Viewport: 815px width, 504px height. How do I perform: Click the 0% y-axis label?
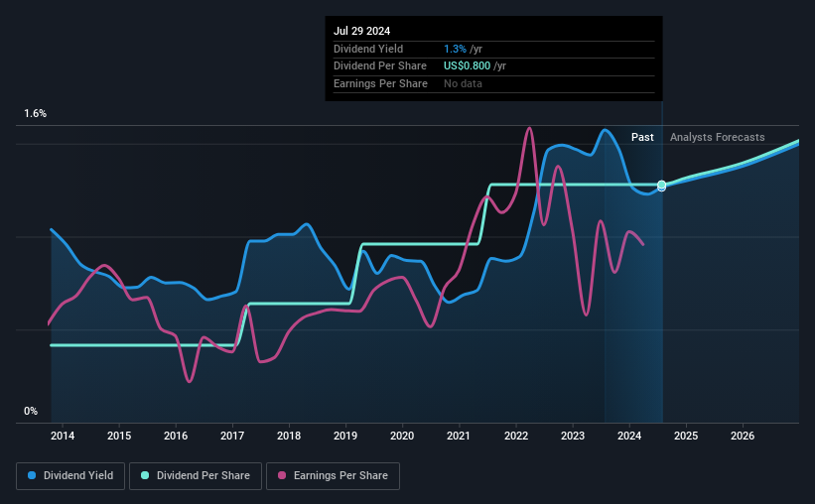(x=31, y=412)
